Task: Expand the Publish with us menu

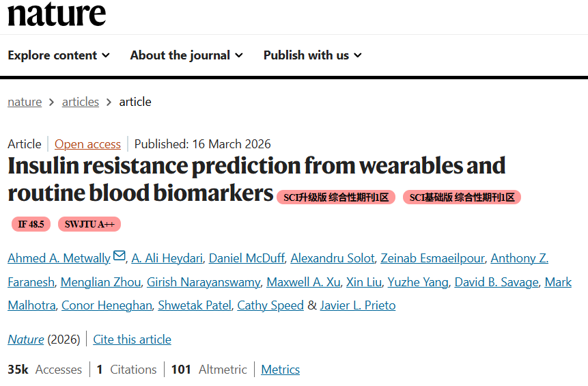Action: click(x=313, y=55)
